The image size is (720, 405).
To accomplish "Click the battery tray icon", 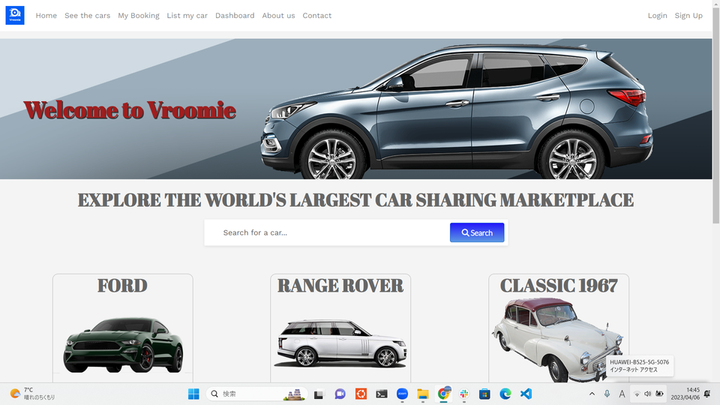I will (659, 394).
